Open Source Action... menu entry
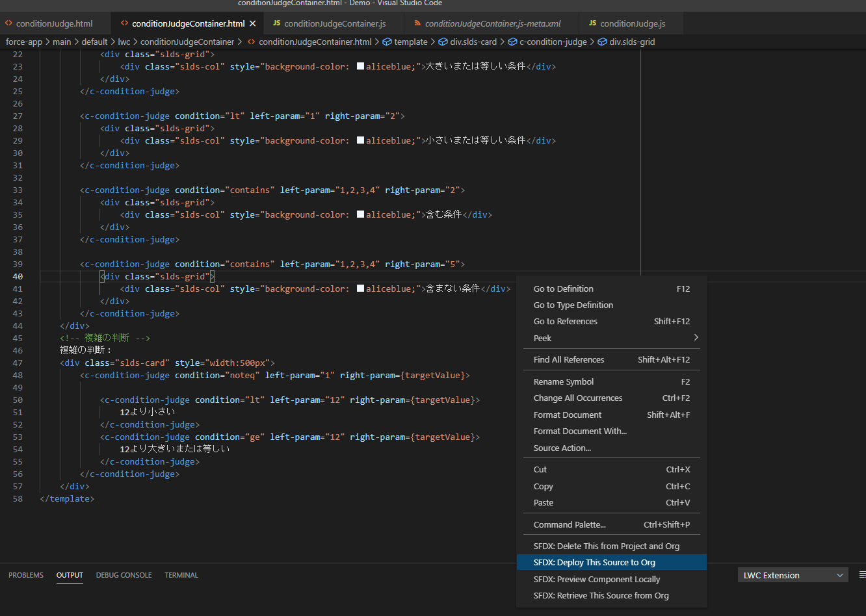866x616 pixels. [x=612, y=448]
